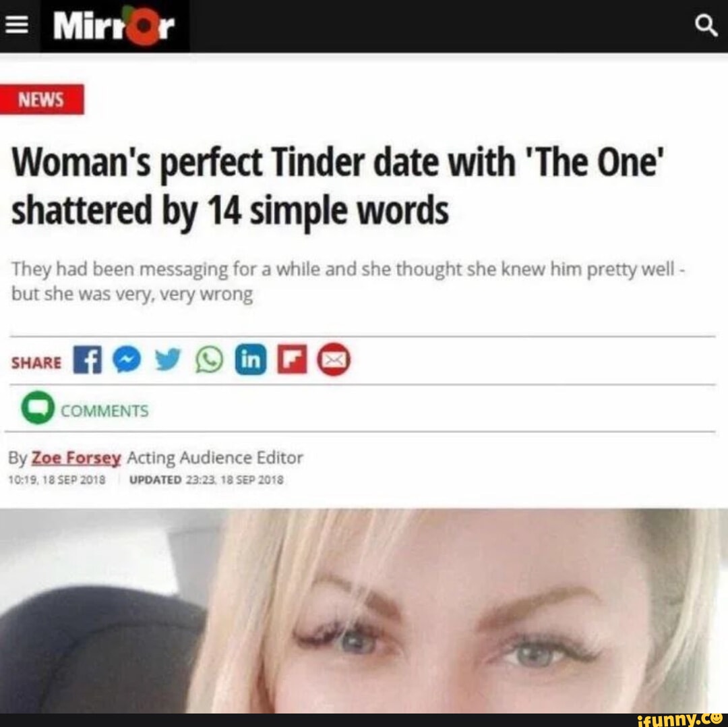Share article via WhatsApp

[210, 360]
